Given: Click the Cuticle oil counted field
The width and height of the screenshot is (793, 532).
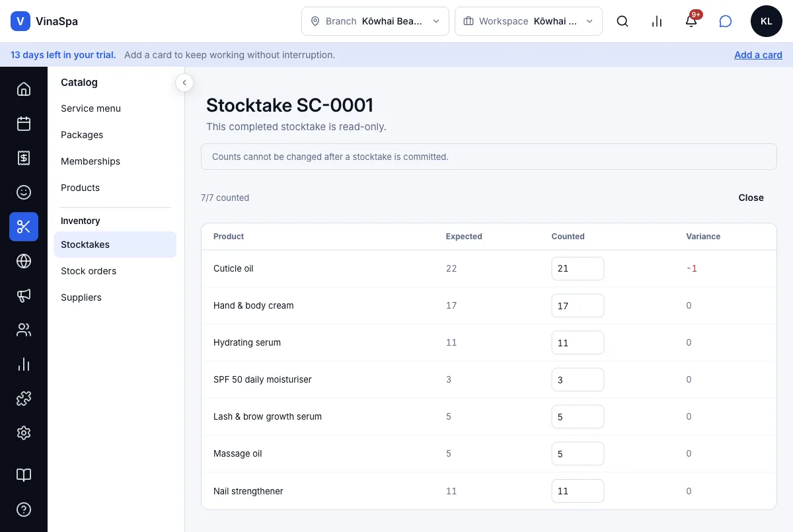Looking at the screenshot, I should tap(578, 268).
